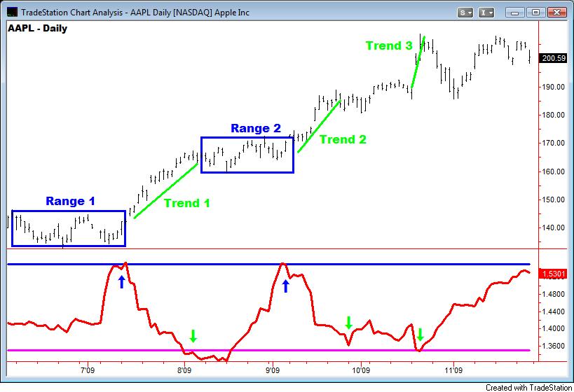Open the S symbol-link dropdown in title bar
The width and height of the screenshot is (574, 392).
(465, 13)
